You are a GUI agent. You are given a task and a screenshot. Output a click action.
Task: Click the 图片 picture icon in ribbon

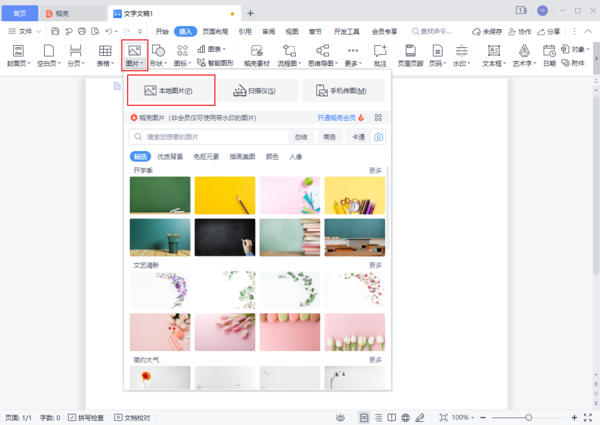(134, 50)
